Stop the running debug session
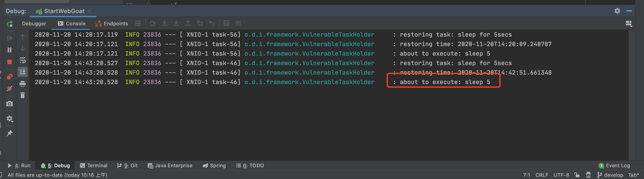644x179 pixels. pyautogui.click(x=9, y=62)
